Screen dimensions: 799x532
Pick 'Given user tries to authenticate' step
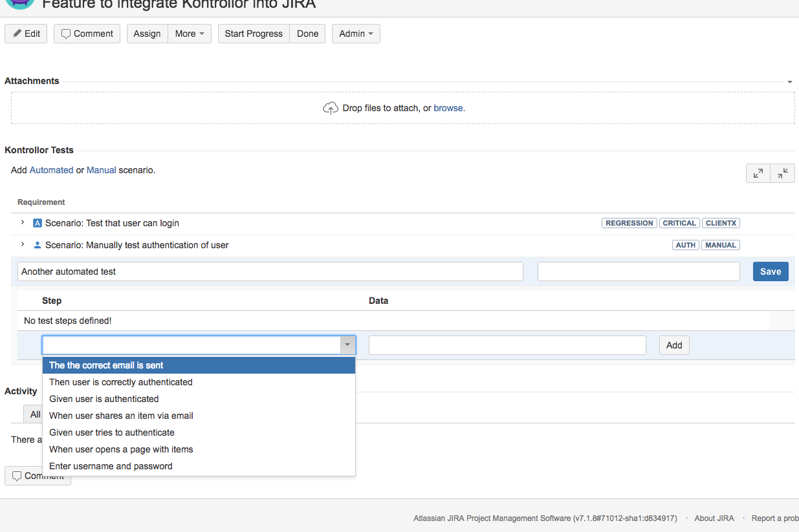pyautogui.click(x=199, y=432)
